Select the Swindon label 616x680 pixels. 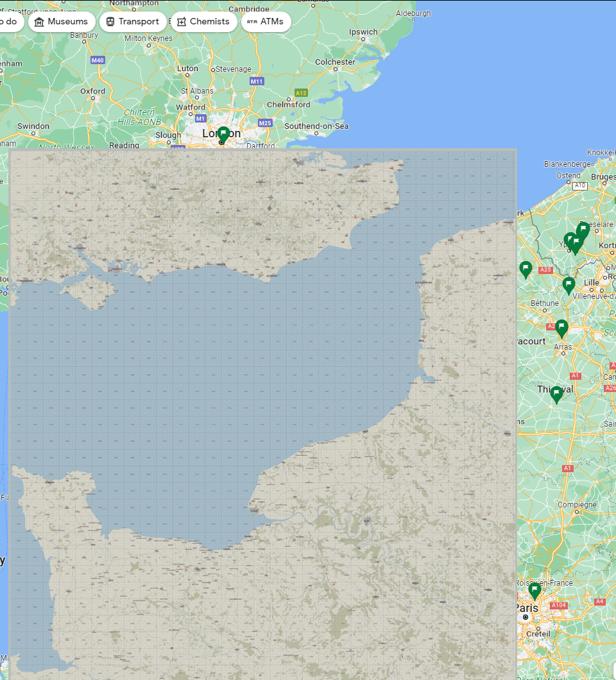[33, 126]
